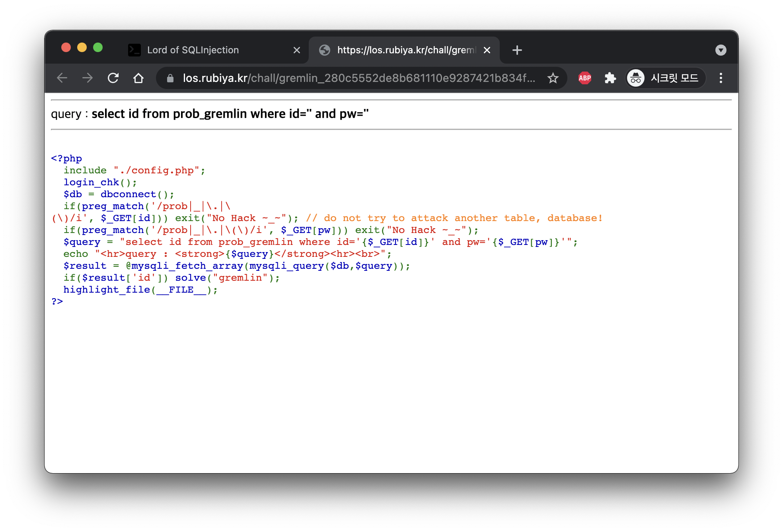
Task: Switch to the Lord of SQLInjection tab
Action: [x=193, y=50]
